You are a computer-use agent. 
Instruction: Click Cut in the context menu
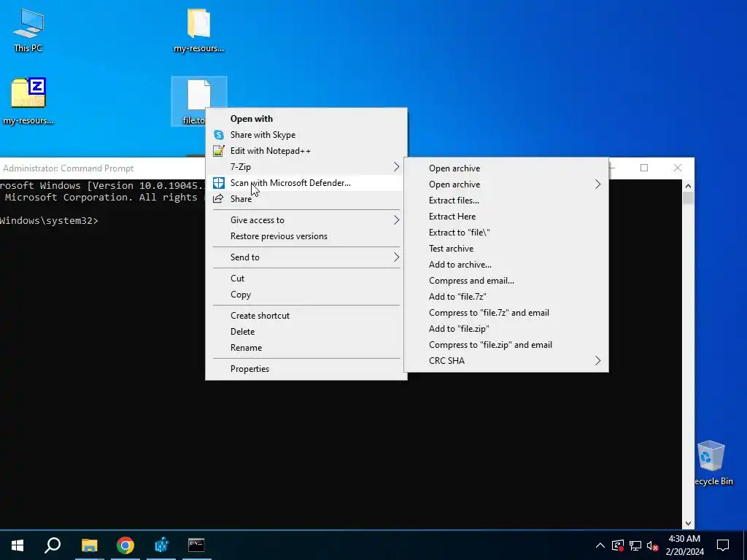306,279
